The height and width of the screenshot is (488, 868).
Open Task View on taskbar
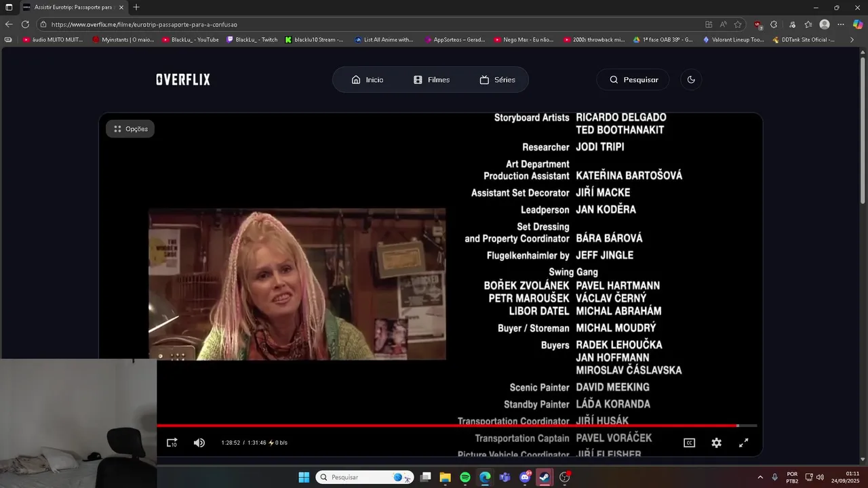425,477
